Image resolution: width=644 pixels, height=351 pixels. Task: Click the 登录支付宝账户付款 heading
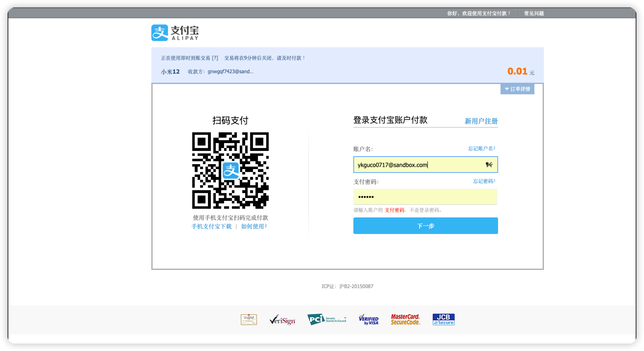(390, 120)
